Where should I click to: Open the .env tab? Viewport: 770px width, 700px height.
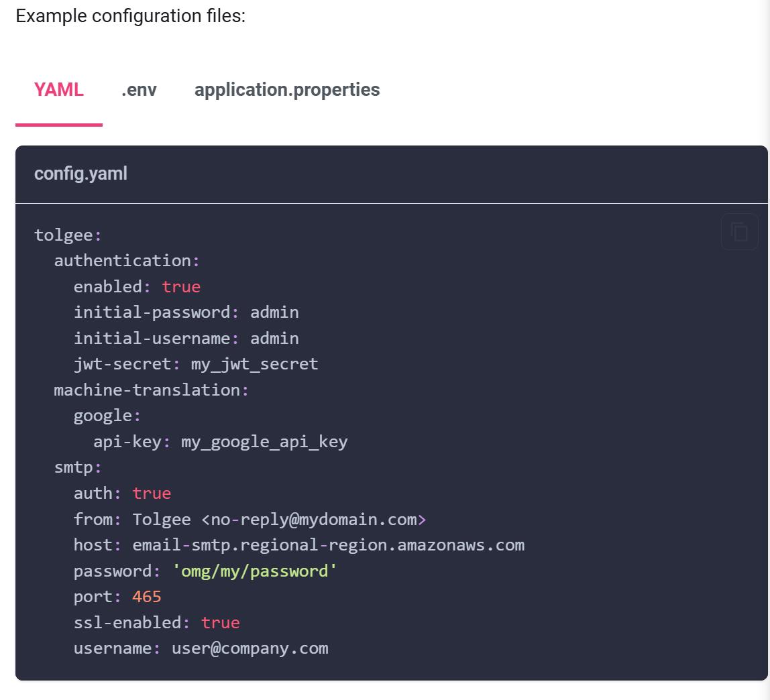point(139,90)
